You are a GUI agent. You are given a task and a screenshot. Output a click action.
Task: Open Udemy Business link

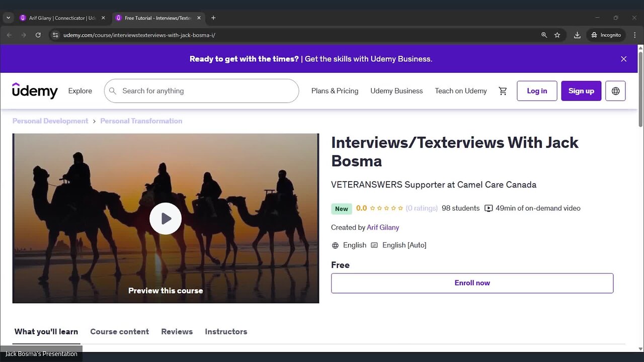click(396, 91)
